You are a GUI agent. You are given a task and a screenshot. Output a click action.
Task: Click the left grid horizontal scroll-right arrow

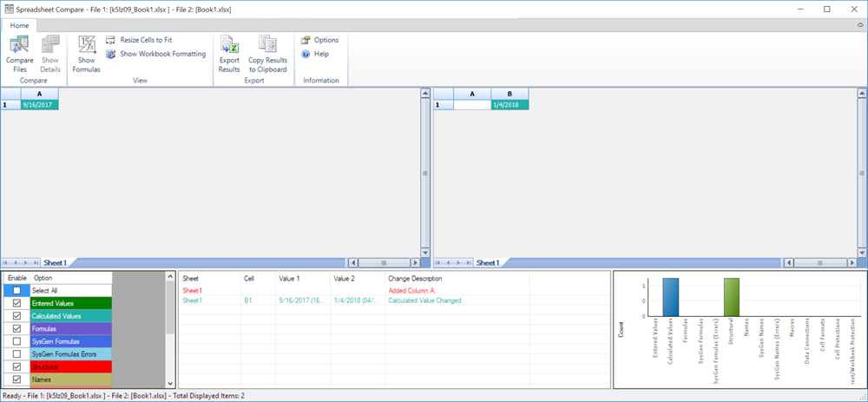pyautogui.click(x=415, y=263)
